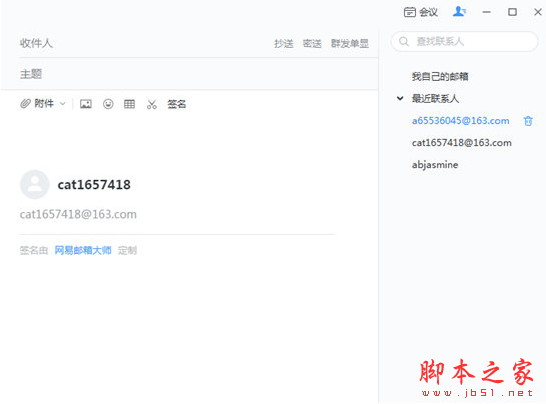
Task: Enable 群发单显 send mode
Action: [x=350, y=44]
